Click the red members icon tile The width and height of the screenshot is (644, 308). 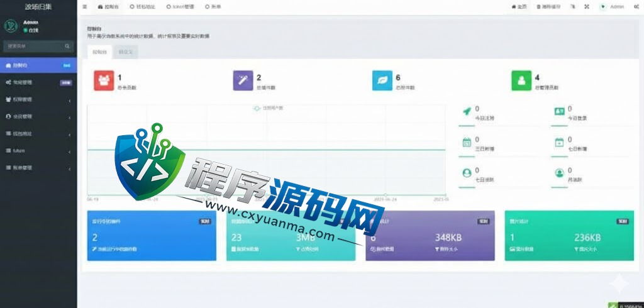(104, 80)
